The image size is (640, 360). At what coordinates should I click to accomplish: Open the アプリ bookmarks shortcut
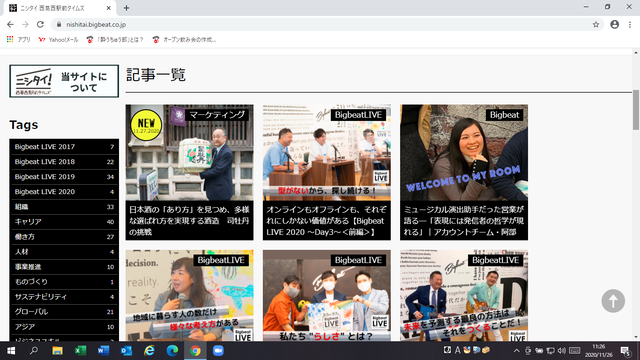click(x=19, y=40)
